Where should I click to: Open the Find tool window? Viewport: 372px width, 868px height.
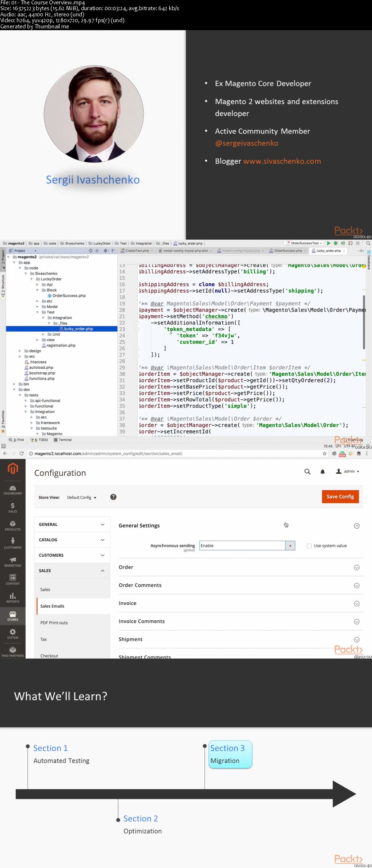tap(16, 440)
